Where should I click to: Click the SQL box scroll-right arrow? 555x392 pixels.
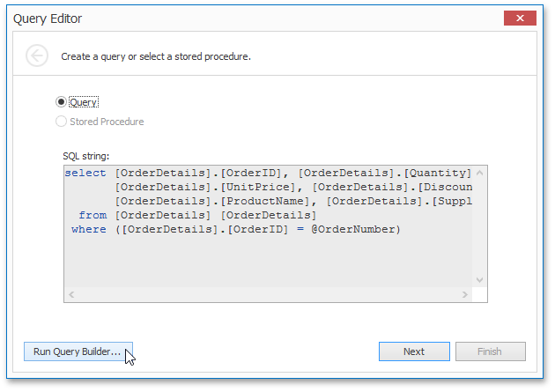click(x=465, y=294)
